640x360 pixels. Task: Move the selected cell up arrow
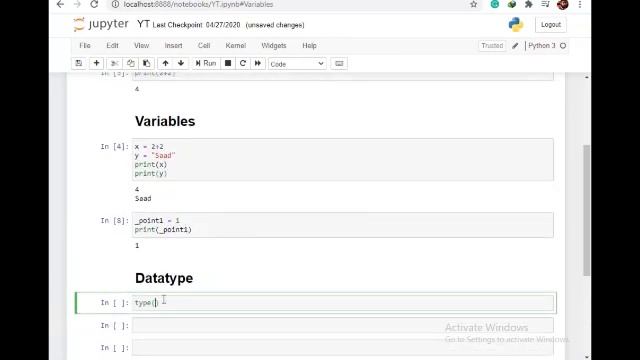click(x=165, y=63)
